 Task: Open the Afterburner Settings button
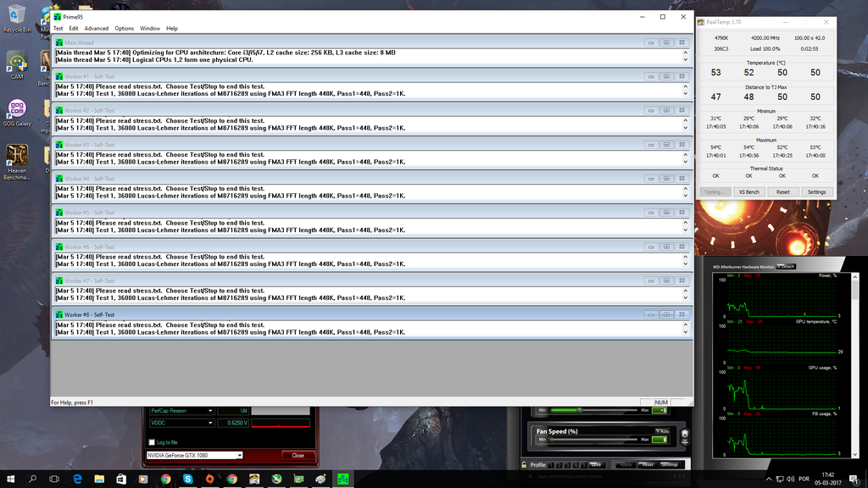pyautogui.click(x=670, y=465)
